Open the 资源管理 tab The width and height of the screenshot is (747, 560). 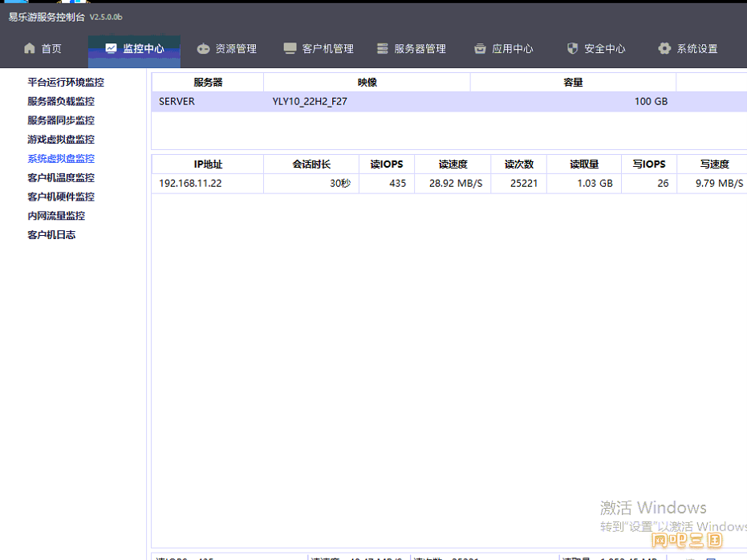(227, 49)
